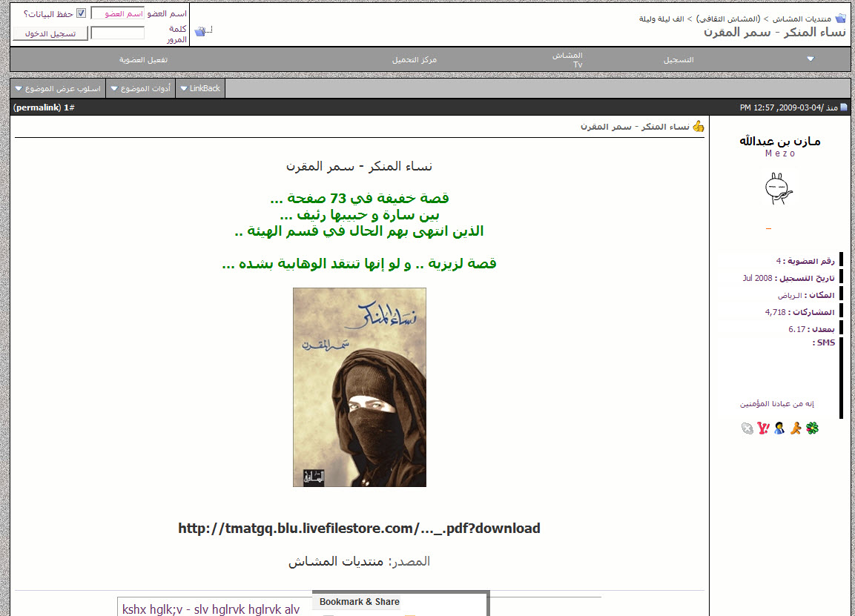Click the ICQ flower icon under Mezo's profile
855x616 pixels.
[x=813, y=428]
